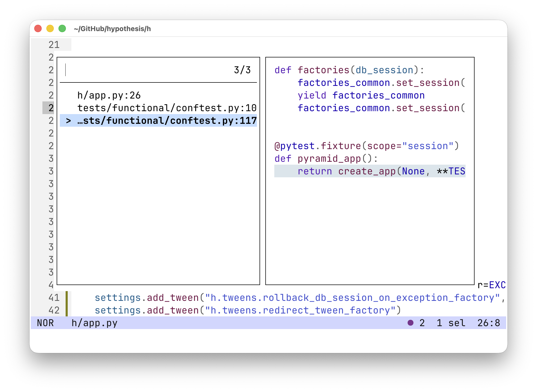537x392 pixels.
Task: Click the green zoom button in title bar
Action: pos(62,28)
